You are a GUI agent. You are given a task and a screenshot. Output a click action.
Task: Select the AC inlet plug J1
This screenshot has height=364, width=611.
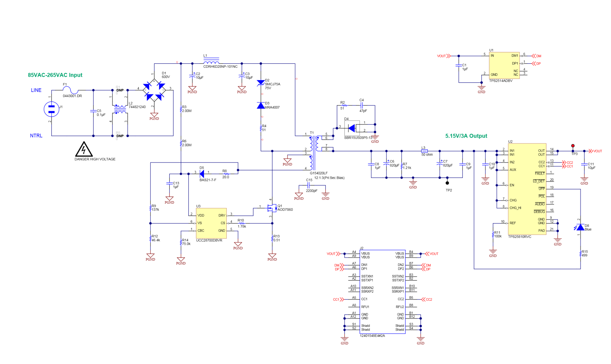51,109
